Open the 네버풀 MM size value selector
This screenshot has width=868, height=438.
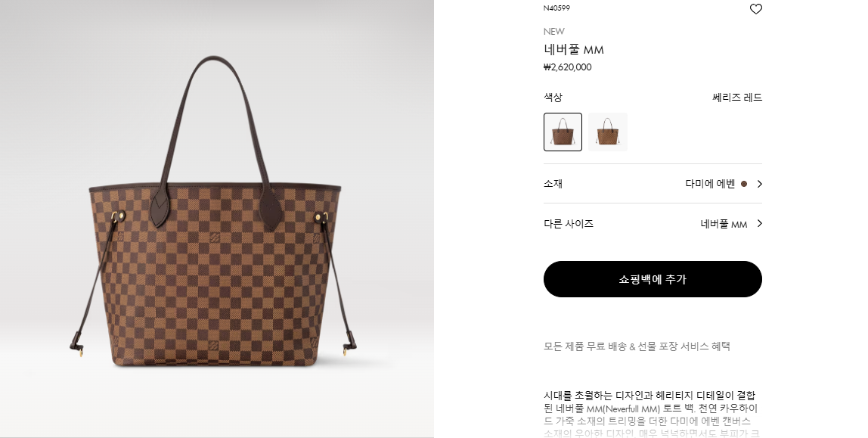tap(724, 224)
